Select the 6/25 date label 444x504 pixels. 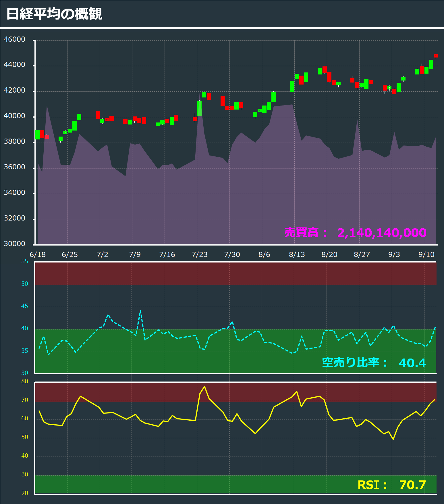(70, 255)
